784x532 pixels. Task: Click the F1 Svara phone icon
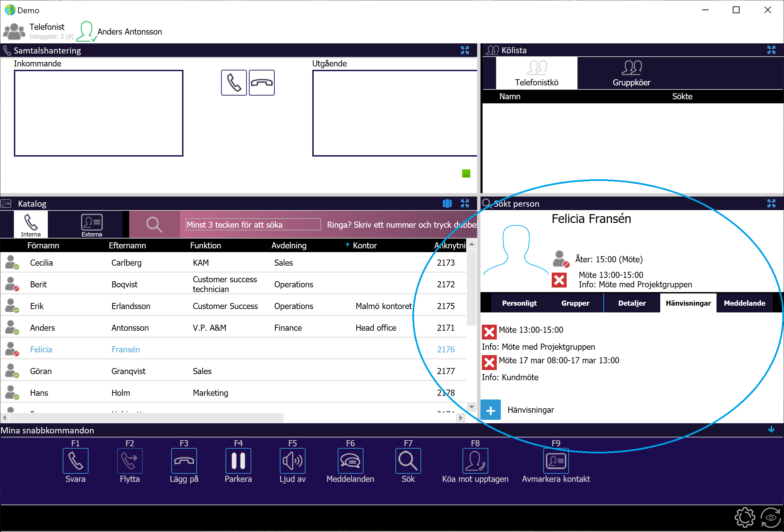coord(75,461)
